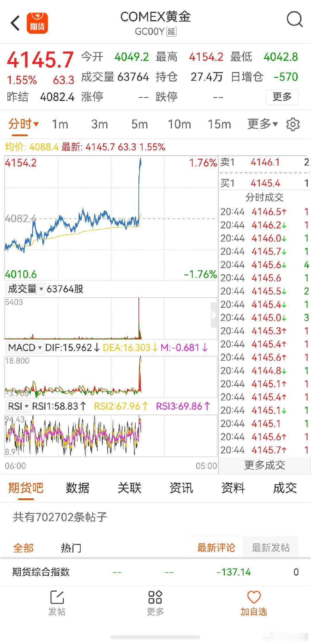The height and width of the screenshot is (644, 311).
Task: Tap the RSI1:58.83 reading
Action: pos(59,406)
